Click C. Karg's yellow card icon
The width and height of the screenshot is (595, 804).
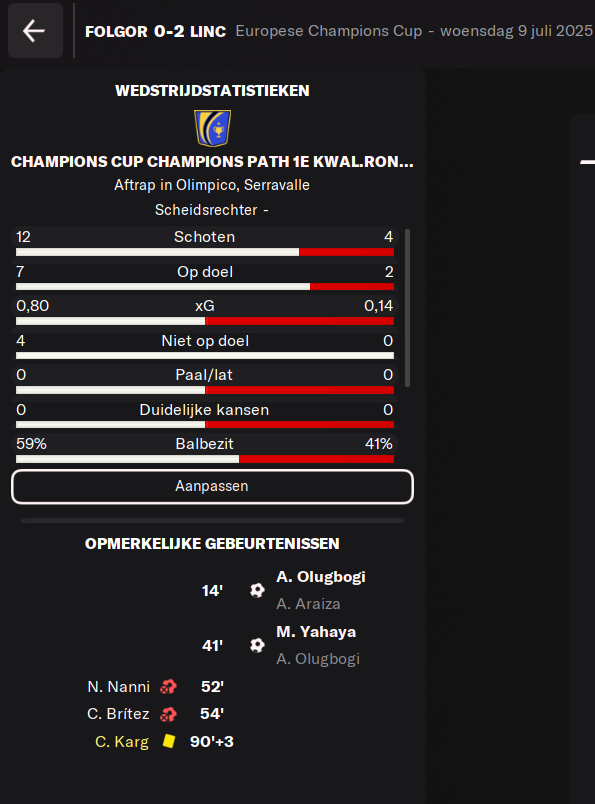[169, 741]
